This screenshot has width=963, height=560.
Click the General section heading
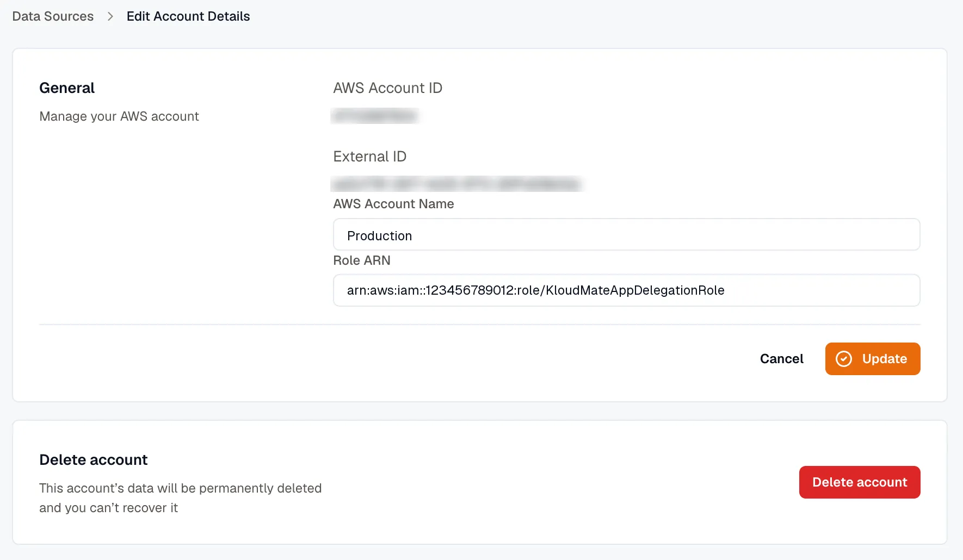(67, 88)
